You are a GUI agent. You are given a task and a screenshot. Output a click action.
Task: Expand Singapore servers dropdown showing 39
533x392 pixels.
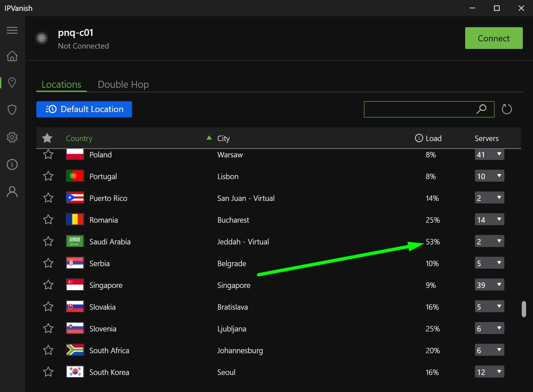489,285
